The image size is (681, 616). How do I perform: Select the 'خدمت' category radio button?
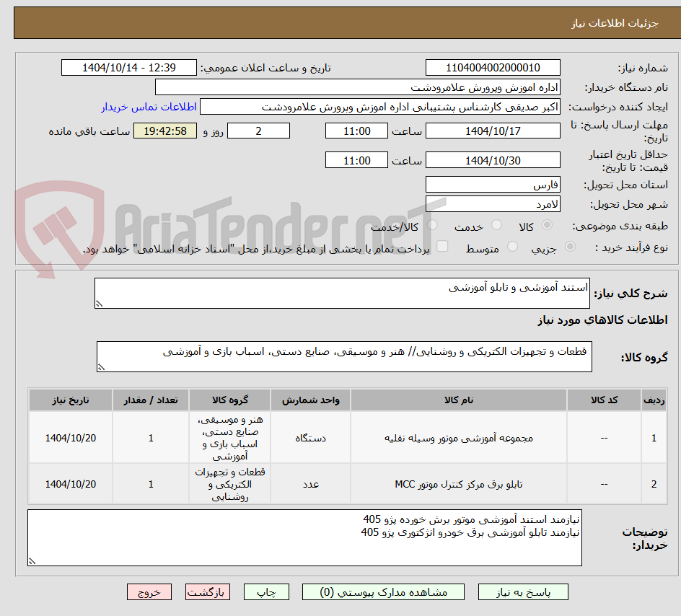point(496,225)
